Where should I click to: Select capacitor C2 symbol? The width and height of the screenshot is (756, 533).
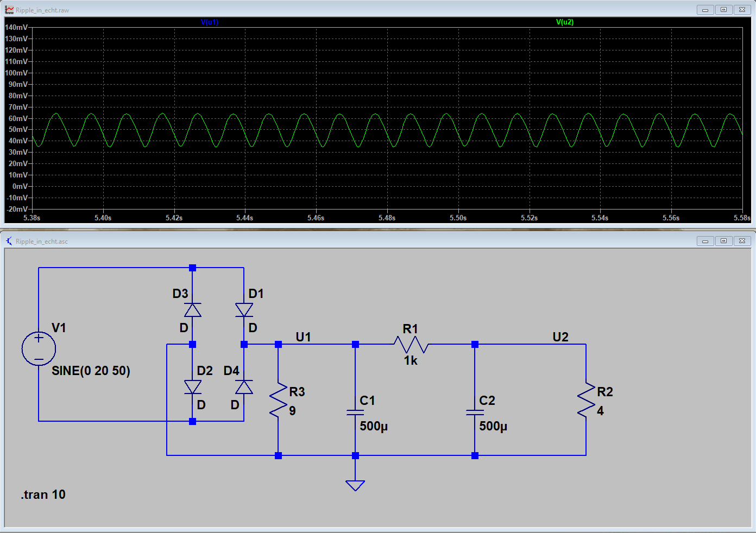[x=475, y=413]
